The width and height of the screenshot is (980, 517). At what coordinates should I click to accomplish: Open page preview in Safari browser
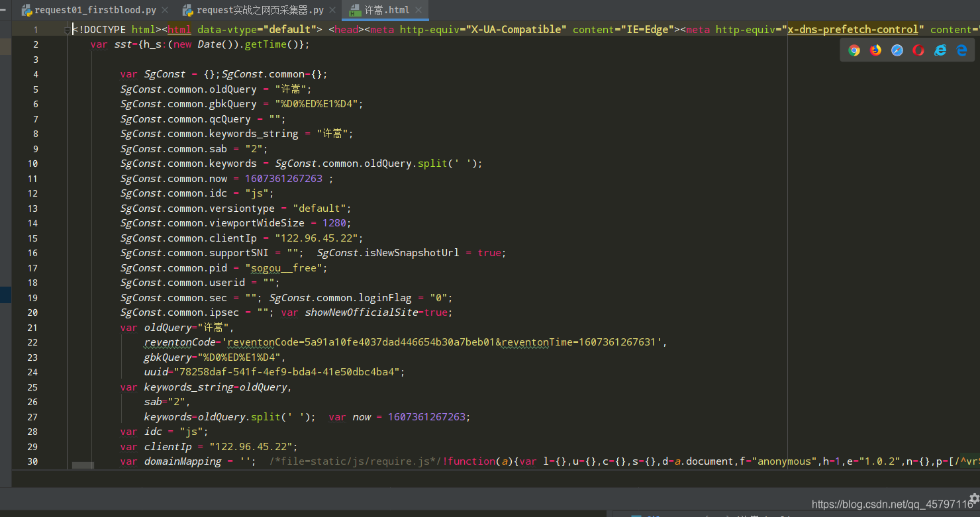tap(897, 50)
